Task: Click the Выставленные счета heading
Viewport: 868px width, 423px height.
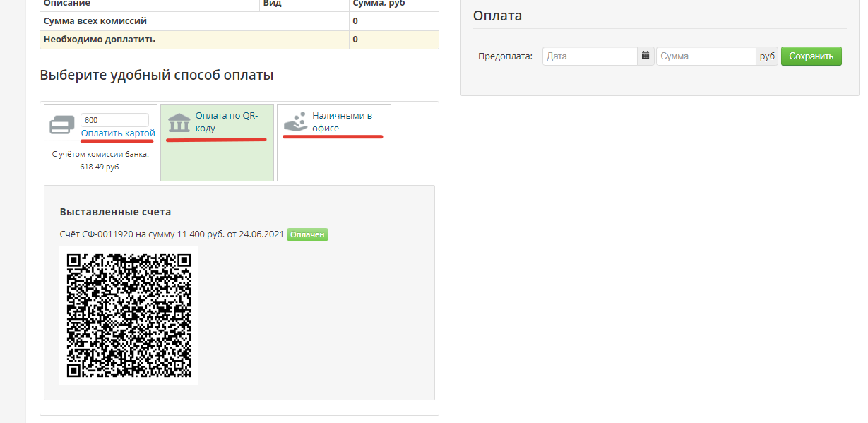Action: (116, 212)
